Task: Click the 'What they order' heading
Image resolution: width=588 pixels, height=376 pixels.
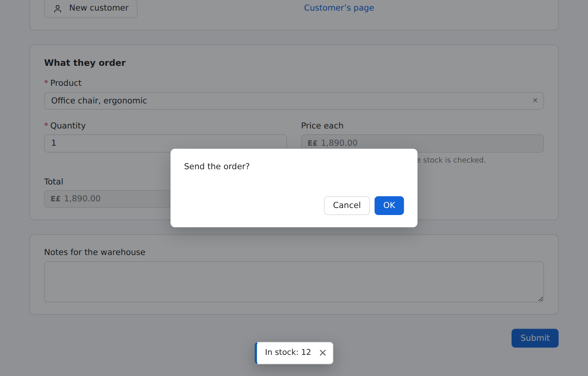Action: click(x=85, y=63)
